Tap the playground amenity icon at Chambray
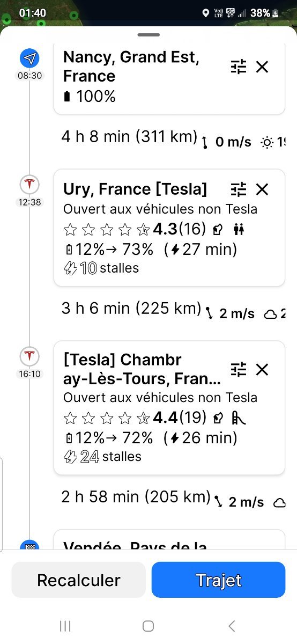This screenshot has width=297, height=644. 239,418
